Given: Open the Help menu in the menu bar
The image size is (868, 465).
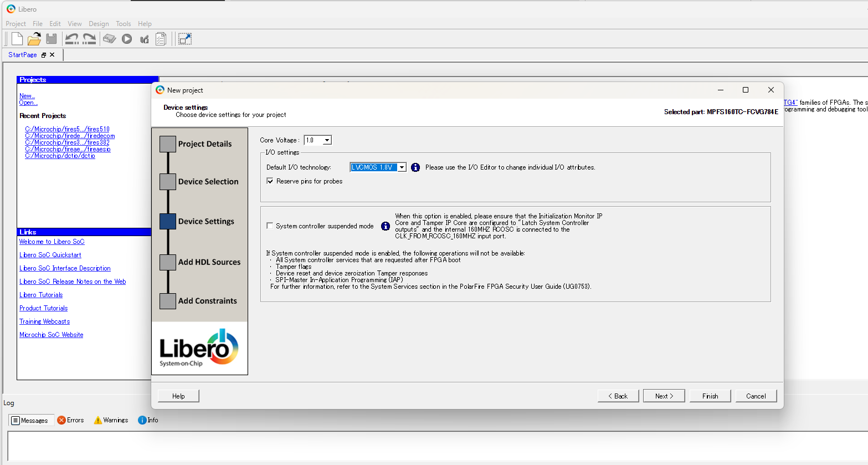Looking at the screenshot, I should tap(145, 24).
